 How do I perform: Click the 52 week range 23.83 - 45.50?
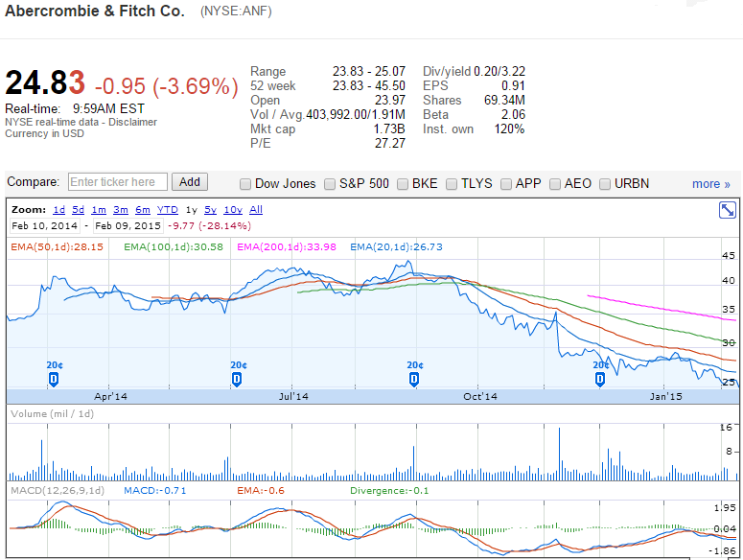(369, 85)
